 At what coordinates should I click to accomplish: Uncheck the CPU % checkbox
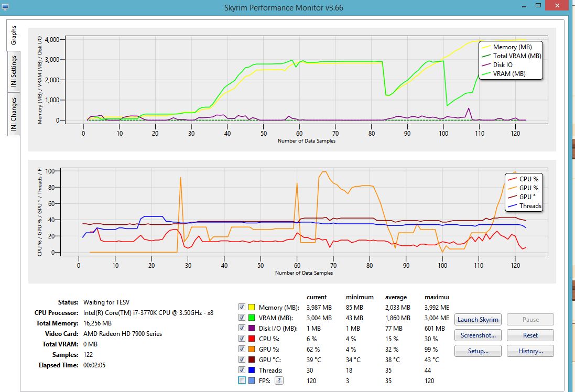(242, 339)
